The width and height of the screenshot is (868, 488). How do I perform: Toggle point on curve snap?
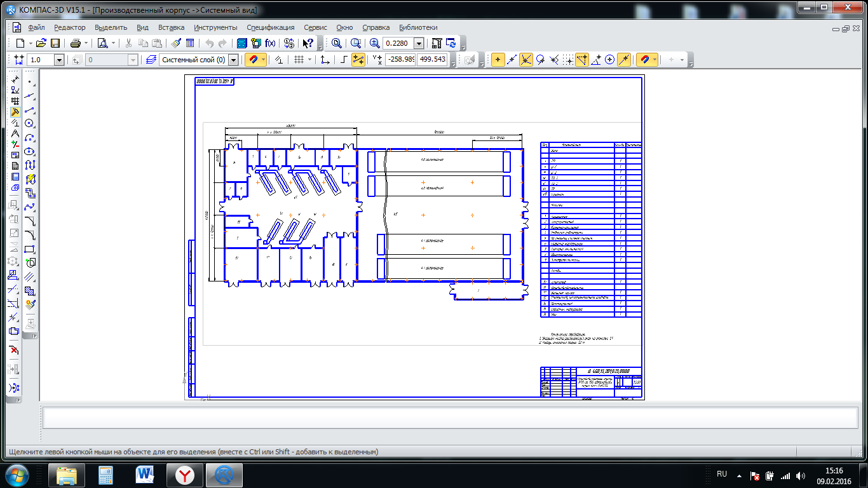pyautogui.click(x=624, y=60)
